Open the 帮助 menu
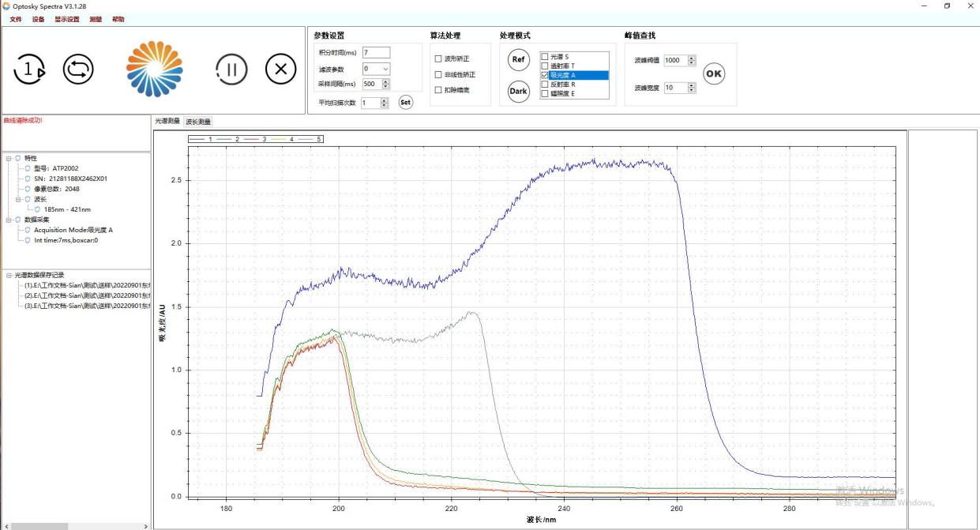The width and height of the screenshot is (980, 530). click(x=118, y=19)
